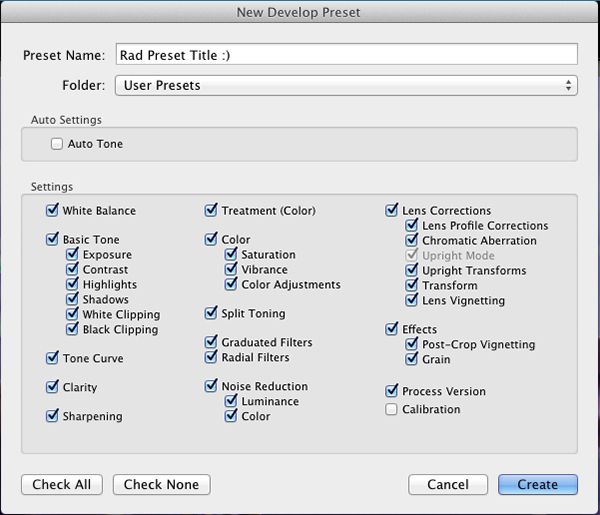
Task: Enable the Calibration checkbox
Action: click(391, 409)
